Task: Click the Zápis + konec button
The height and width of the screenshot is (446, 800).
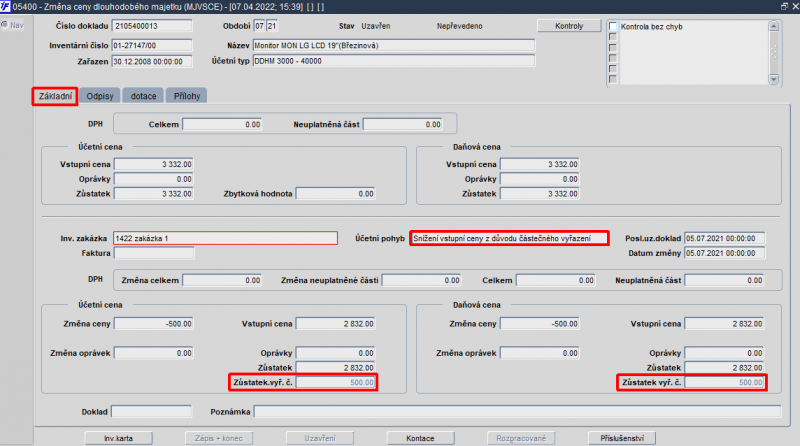Action: coord(219,438)
